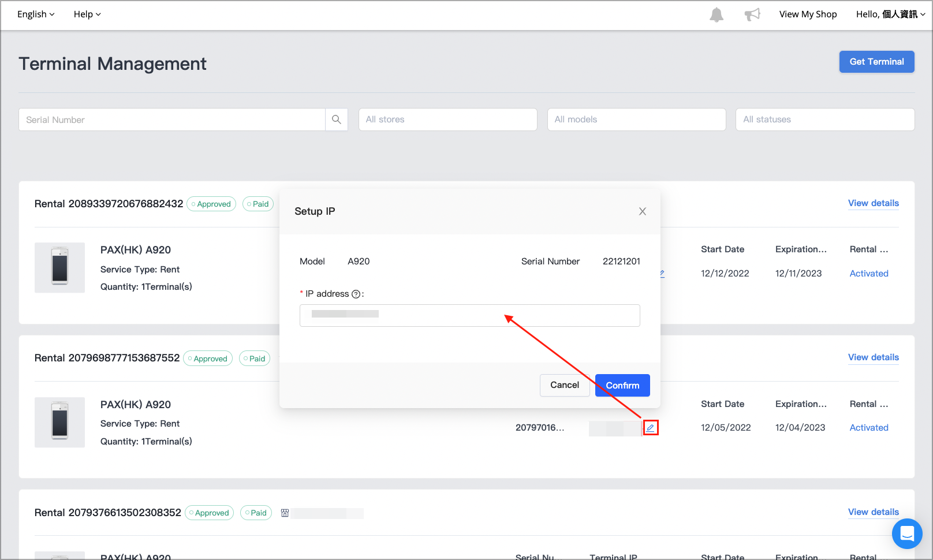The width and height of the screenshot is (933, 560).
Task: Click Paid badge on rental 2089339720676882432
Action: 258,204
